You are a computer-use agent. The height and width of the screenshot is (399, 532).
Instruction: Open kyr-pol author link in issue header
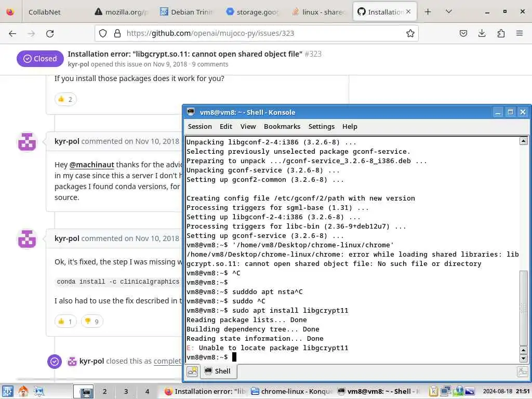78,64
